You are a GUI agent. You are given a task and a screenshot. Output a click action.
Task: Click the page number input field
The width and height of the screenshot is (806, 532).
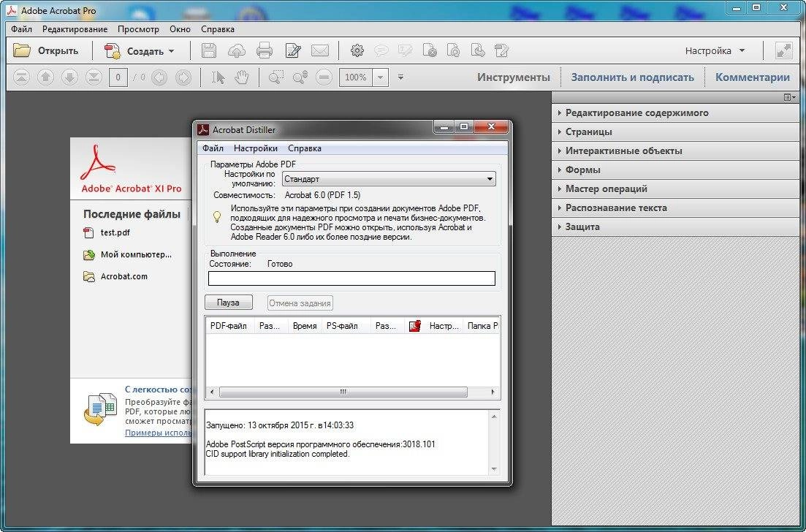[118, 77]
